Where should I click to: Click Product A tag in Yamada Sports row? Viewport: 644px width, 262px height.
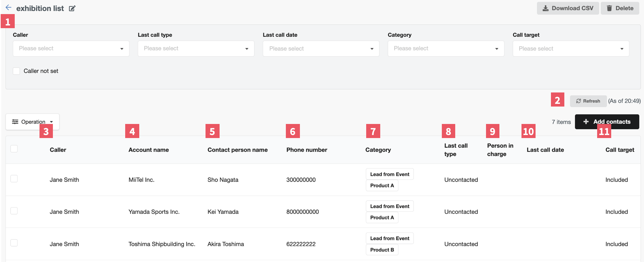[x=382, y=217]
